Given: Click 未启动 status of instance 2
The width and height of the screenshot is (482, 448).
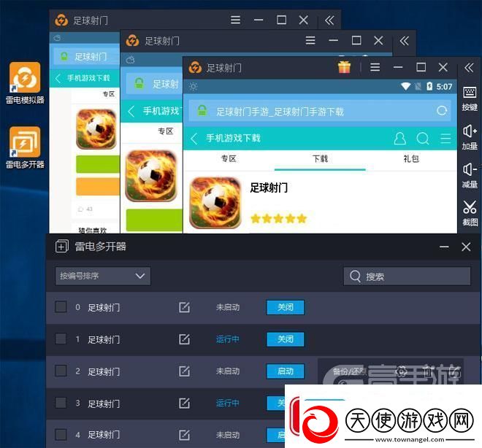Looking at the screenshot, I should click(227, 371).
